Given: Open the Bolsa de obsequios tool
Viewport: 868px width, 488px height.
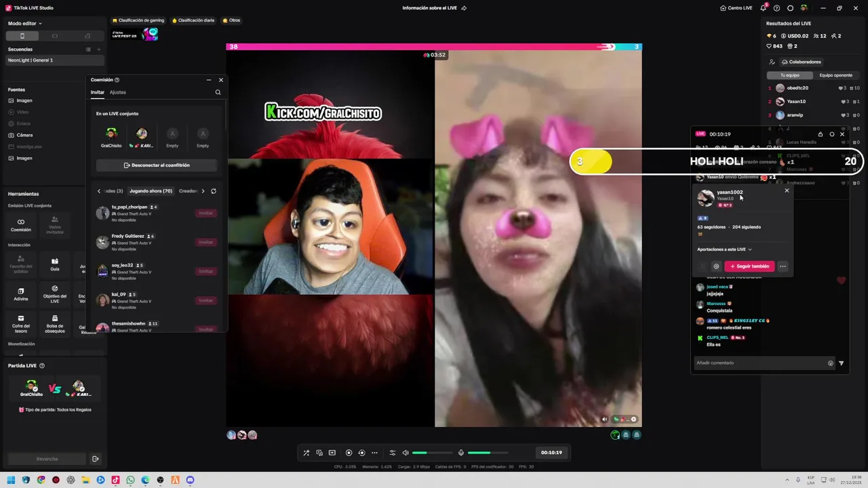Looking at the screenshot, I should pos(55,323).
